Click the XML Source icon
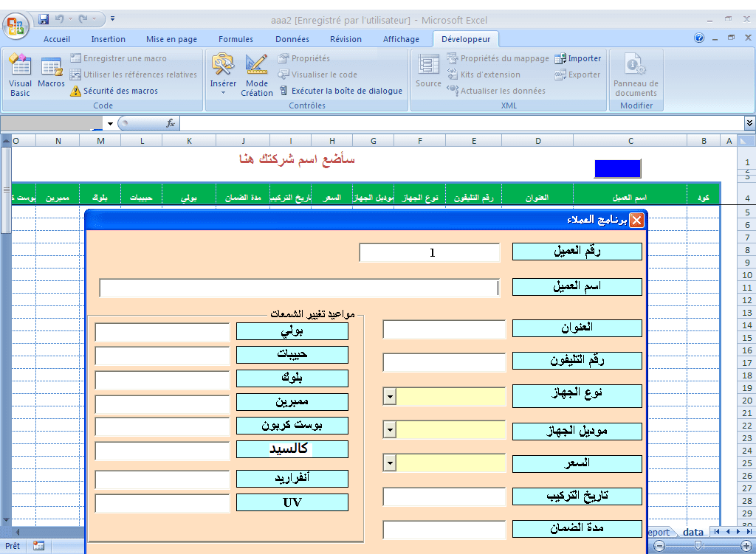Screen dimensions: 756x554 point(428,73)
